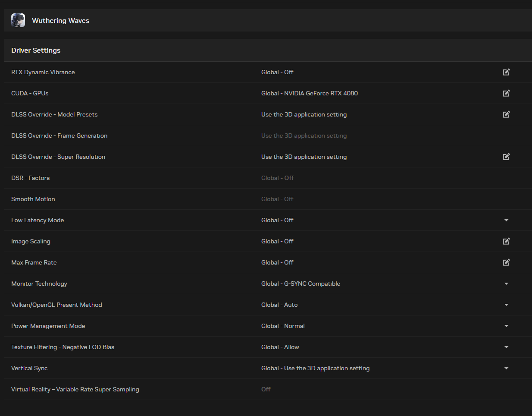Viewport: 532px width, 416px height.
Task: Click the Low Latency Mode label
Action: tap(38, 220)
